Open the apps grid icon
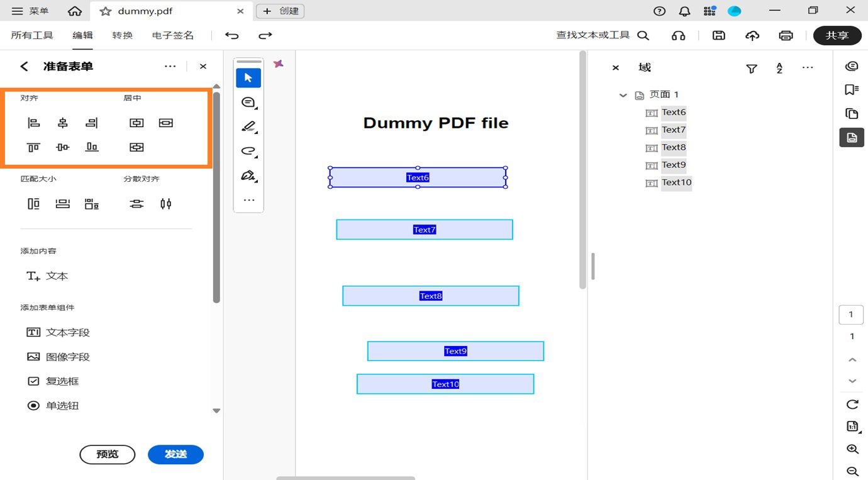Screen dimensions: 868x480 point(709,11)
